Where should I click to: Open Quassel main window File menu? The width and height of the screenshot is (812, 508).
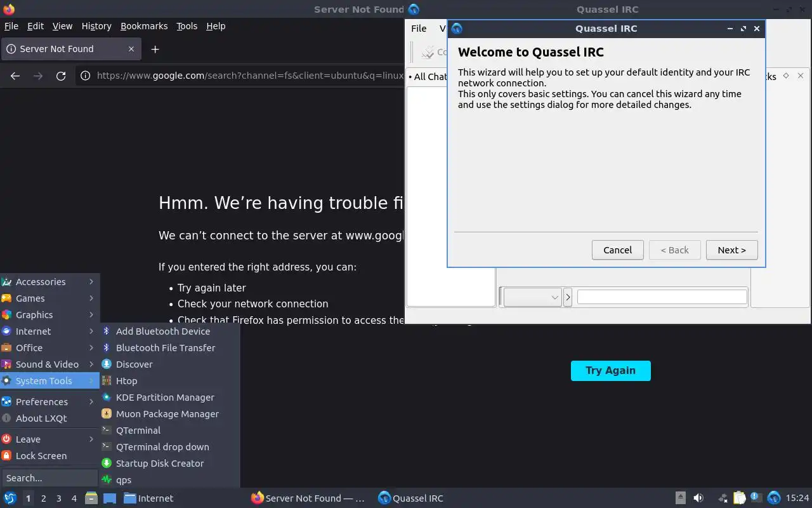[x=419, y=29]
